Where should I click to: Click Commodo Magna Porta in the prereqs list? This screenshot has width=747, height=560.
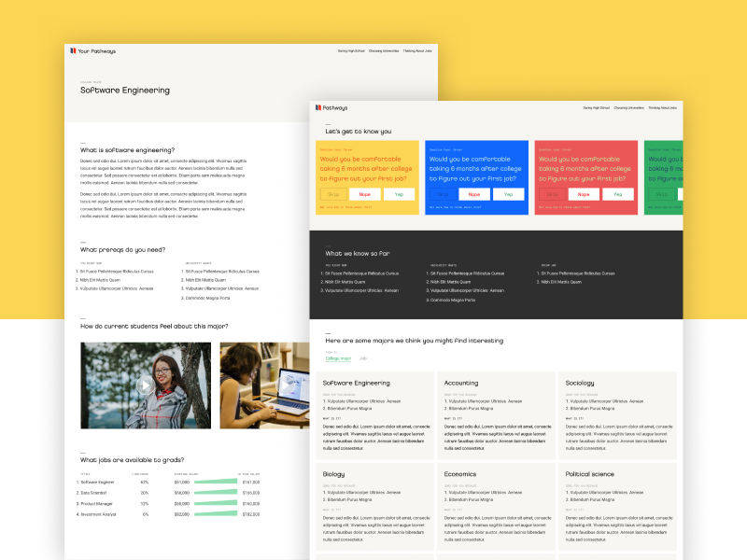[205, 298]
